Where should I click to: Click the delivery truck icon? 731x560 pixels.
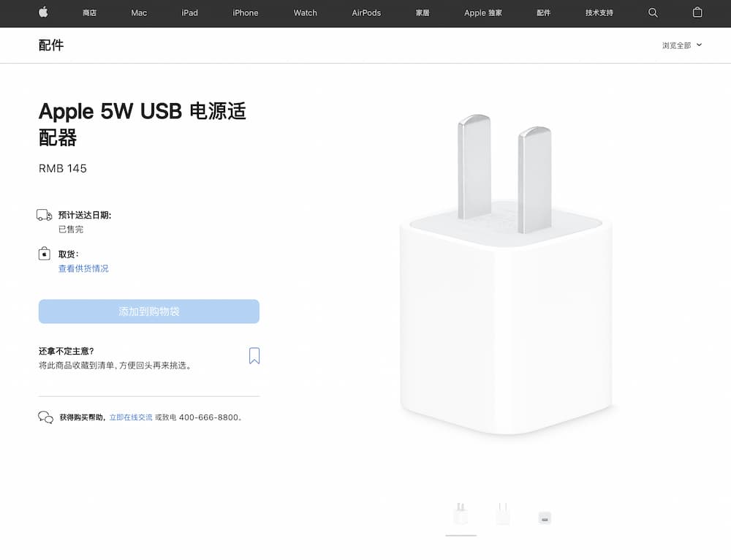click(45, 215)
